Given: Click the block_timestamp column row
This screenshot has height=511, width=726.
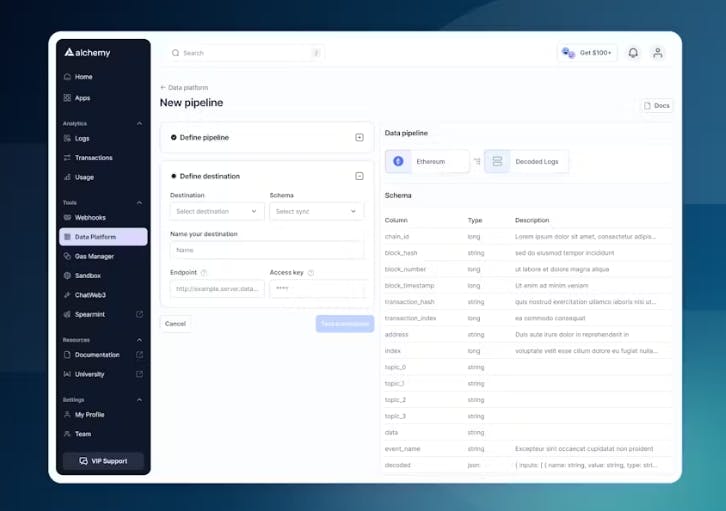Looking at the screenshot, I should point(528,286).
